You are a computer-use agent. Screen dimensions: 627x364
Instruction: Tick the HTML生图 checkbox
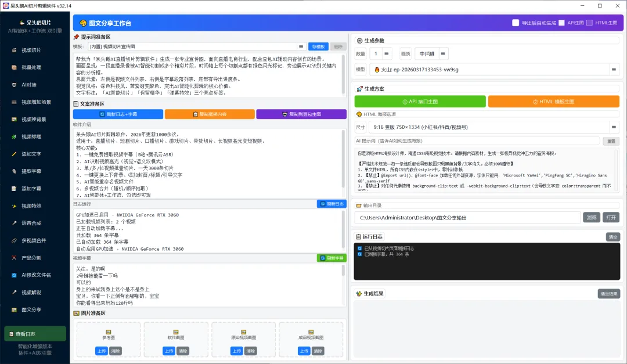[589, 23]
